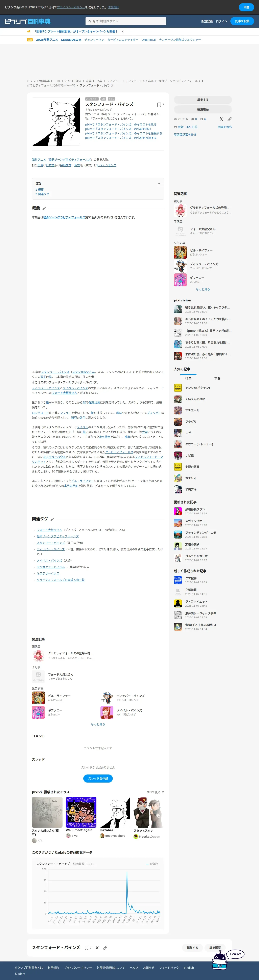Open We'll meet again illustration
The width and height of the screenshot is (259, 980).
tap(81, 812)
